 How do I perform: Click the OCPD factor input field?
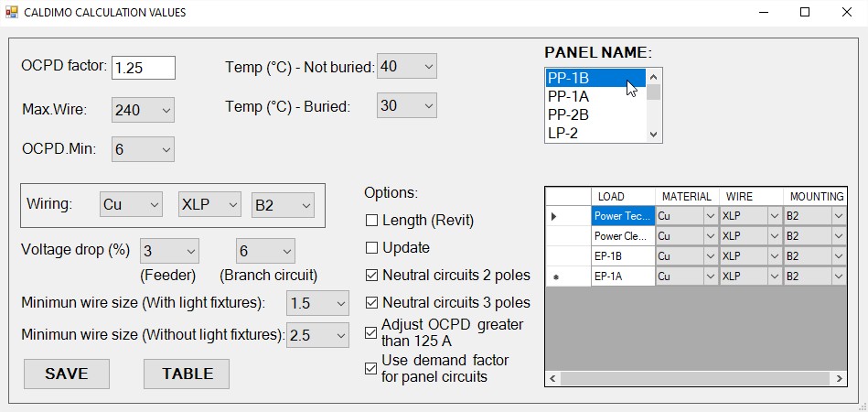[143, 68]
